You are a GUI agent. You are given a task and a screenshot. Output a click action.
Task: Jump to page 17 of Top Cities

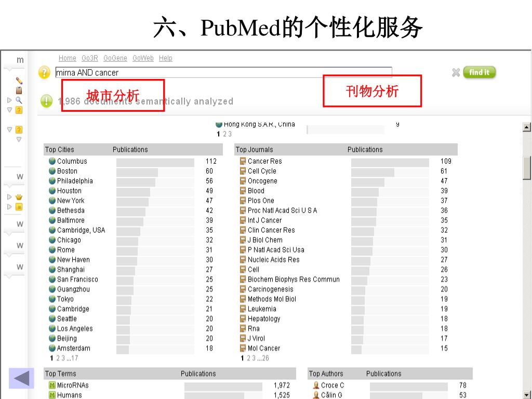pos(74,358)
